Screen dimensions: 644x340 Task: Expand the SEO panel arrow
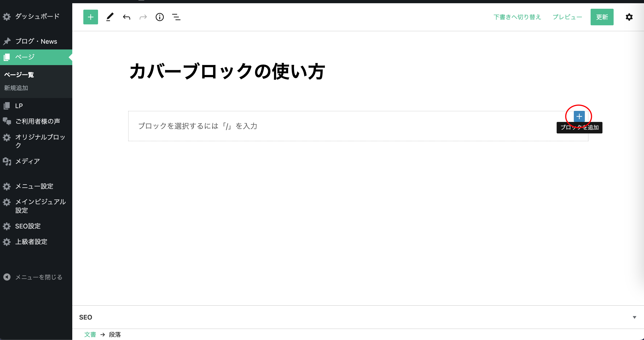(634, 317)
